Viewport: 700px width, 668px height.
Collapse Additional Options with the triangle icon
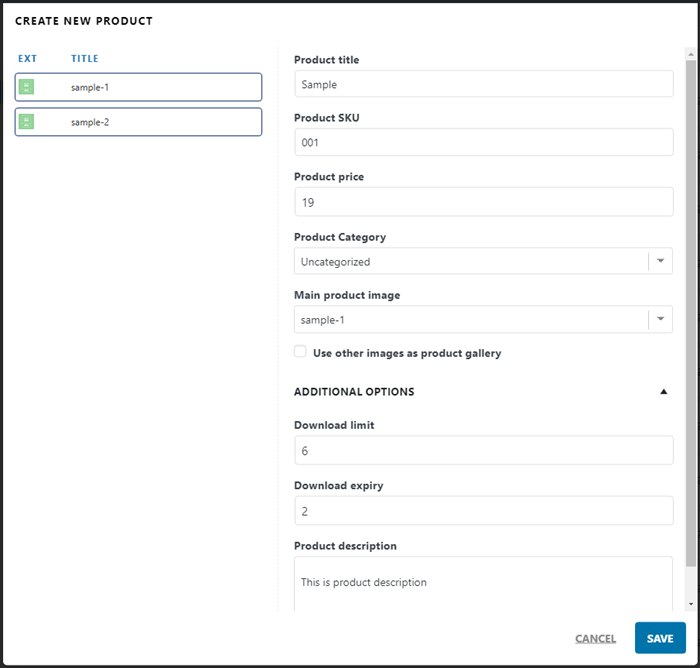(x=663, y=392)
